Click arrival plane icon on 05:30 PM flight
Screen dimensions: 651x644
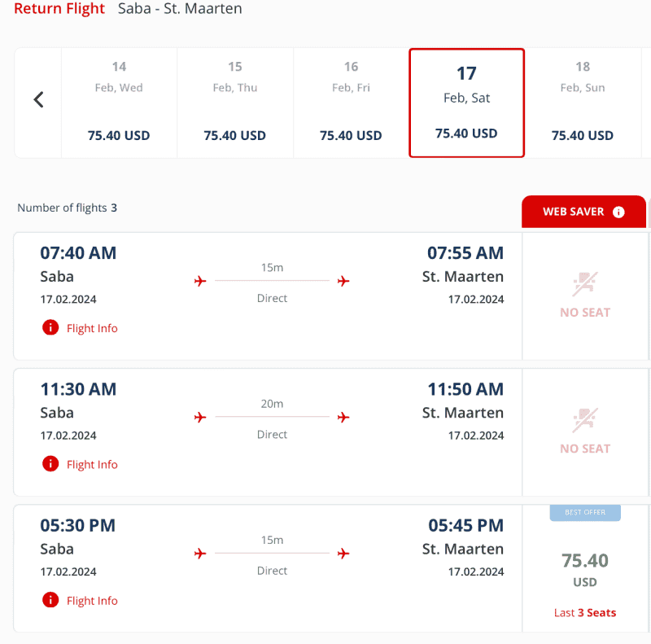(343, 554)
